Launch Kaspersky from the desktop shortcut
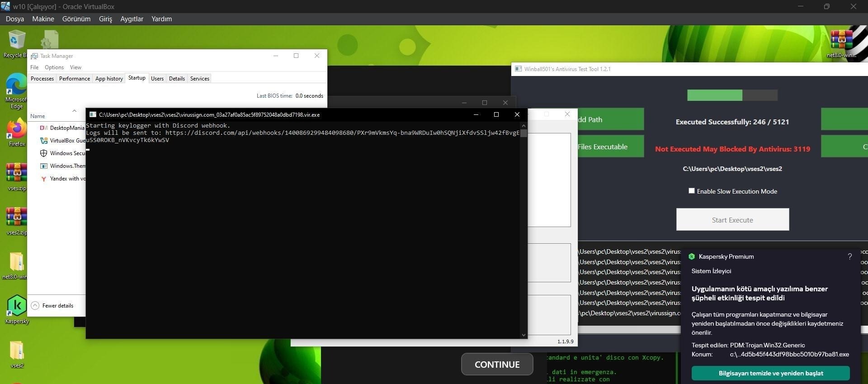The width and height of the screenshot is (868, 384). [17, 309]
